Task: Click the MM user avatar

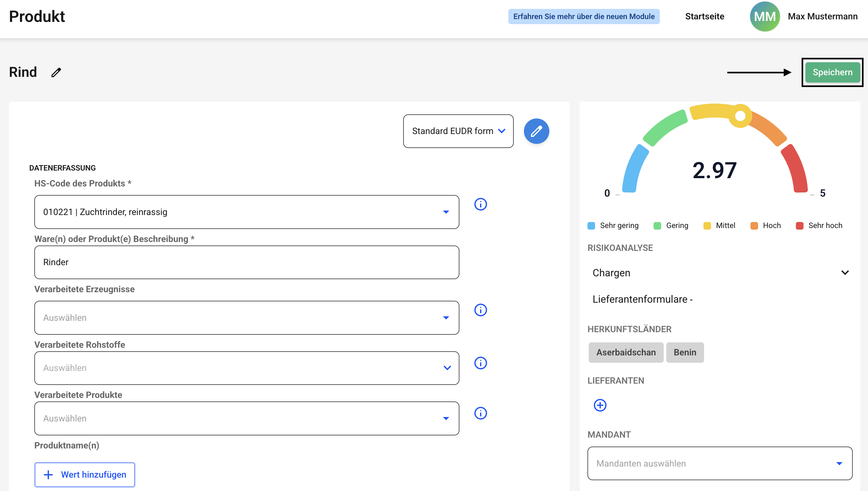Action: [764, 17]
